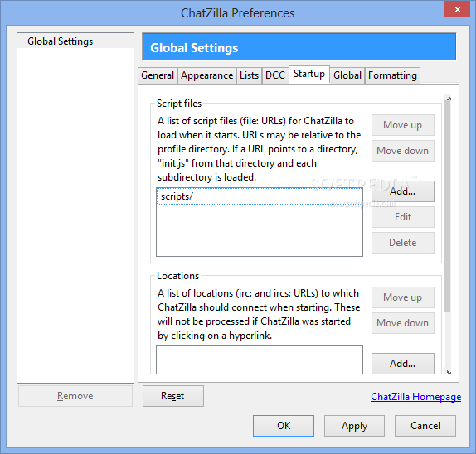Select Global Settings in the left list
Viewport: 476px width, 454px height.
pos(75,41)
